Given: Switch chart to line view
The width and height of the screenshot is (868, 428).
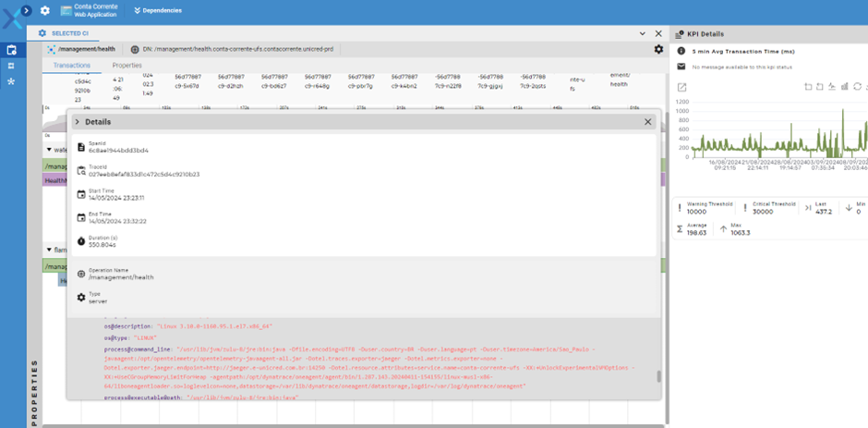Looking at the screenshot, I should [x=832, y=87].
